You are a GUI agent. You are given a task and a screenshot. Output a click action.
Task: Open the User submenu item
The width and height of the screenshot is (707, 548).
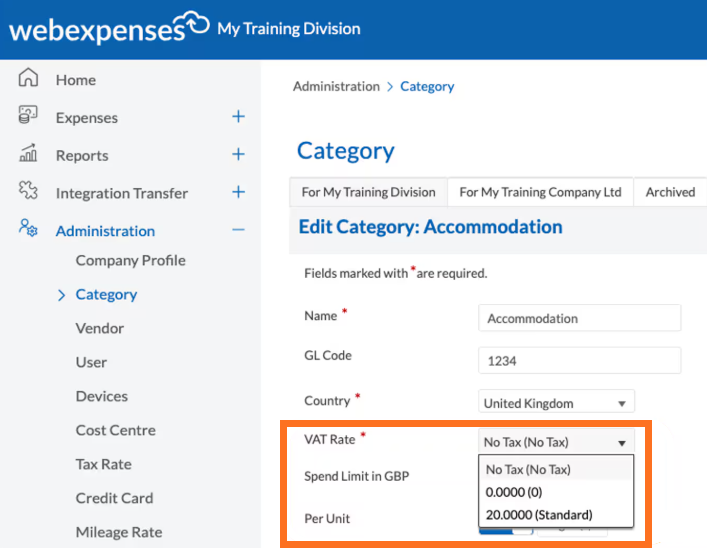pos(91,363)
